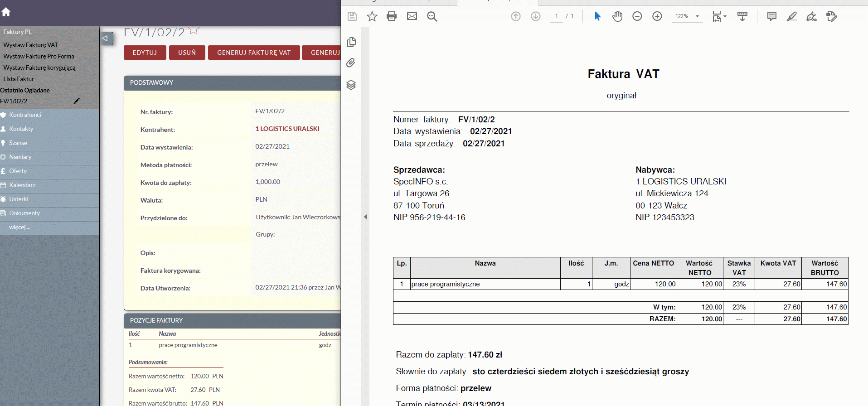
Task: Show page thumbnails panel in PDF sidebar
Action: click(x=351, y=42)
